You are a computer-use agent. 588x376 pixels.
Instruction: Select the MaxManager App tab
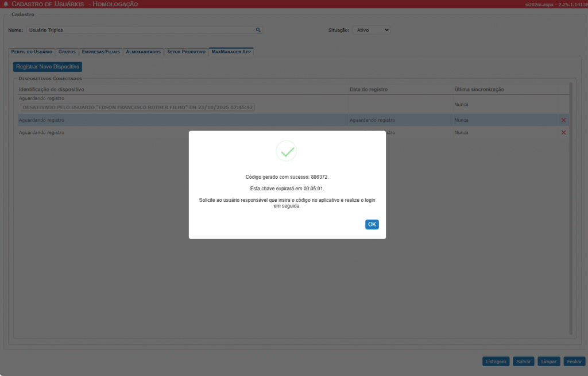tap(231, 52)
